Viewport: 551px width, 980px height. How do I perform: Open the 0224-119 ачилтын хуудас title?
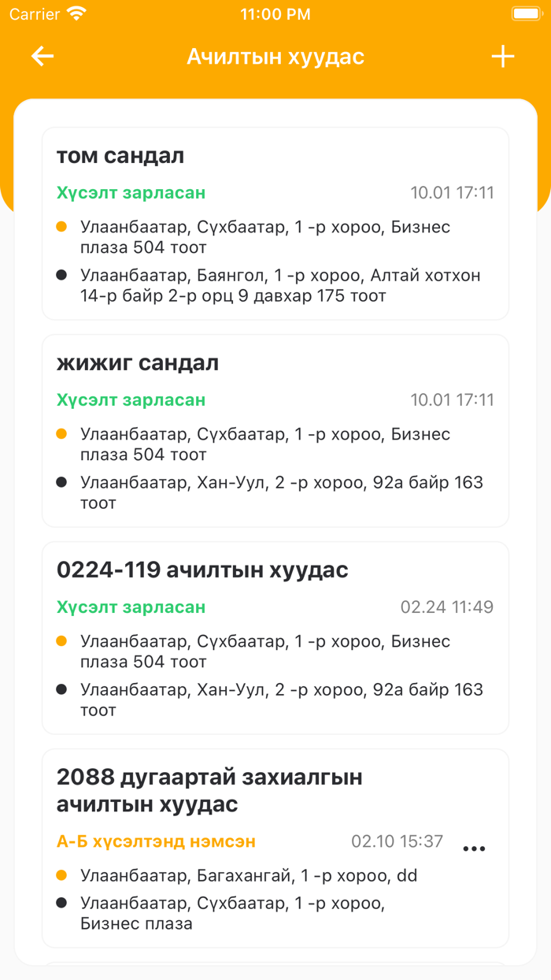point(202,570)
